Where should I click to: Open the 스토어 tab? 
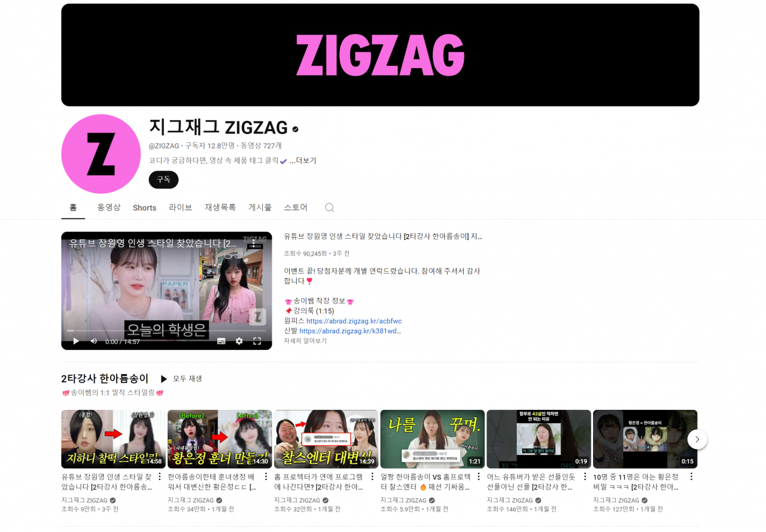[296, 208]
